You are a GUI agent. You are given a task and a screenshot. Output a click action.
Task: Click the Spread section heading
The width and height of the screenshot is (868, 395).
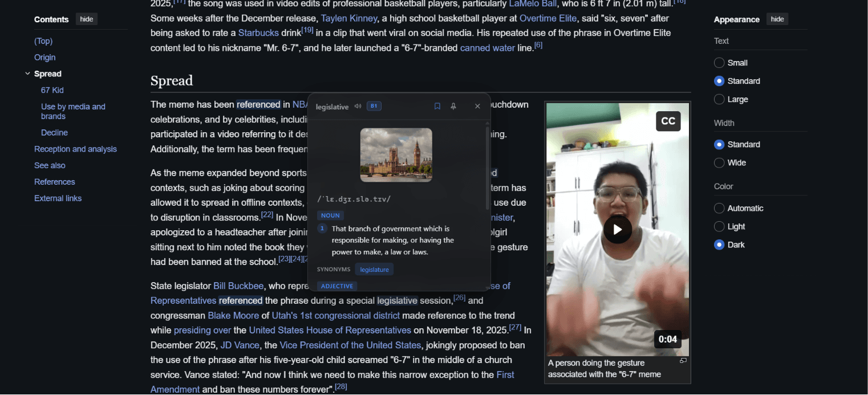(172, 81)
